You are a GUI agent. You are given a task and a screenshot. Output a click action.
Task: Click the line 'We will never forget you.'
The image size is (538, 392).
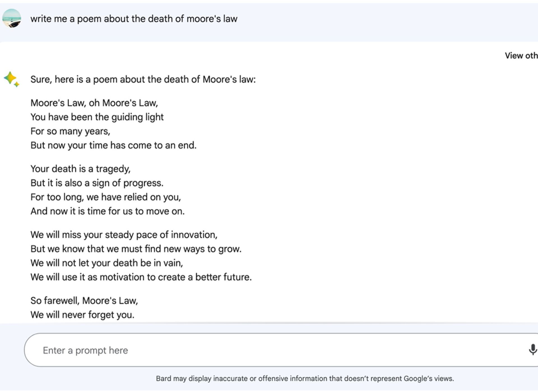(82, 315)
